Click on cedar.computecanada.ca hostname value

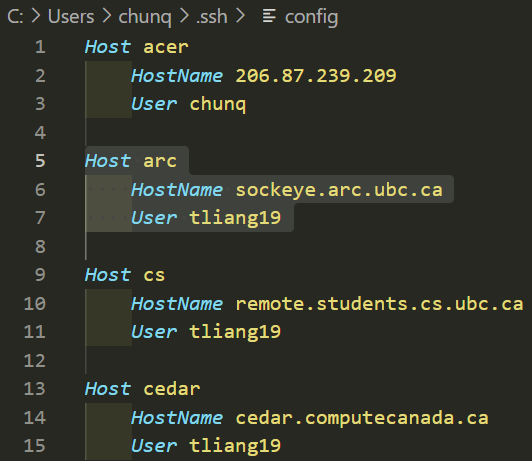(362, 418)
